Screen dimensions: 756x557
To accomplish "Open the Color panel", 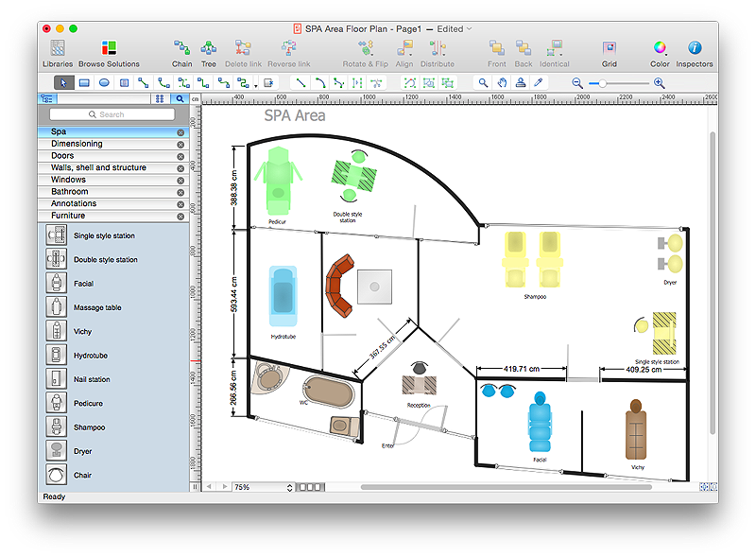I will [x=660, y=48].
